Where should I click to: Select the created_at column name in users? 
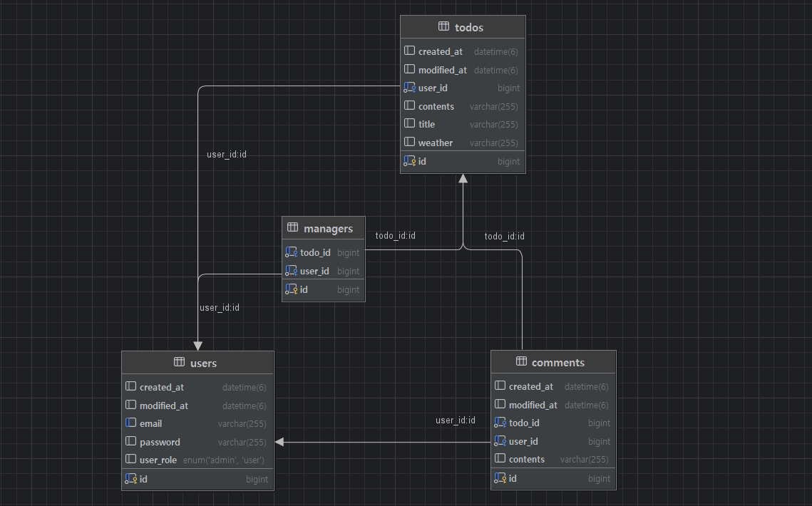[162, 388]
